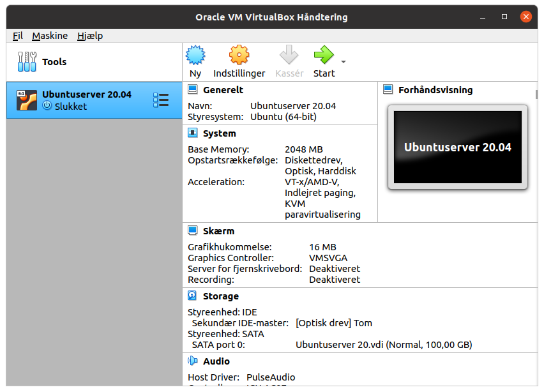This screenshot has width=544, height=392.
Task: Click the greyed Kassér down-arrow icon
Action: pyautogui.click(x=289, y=55)
